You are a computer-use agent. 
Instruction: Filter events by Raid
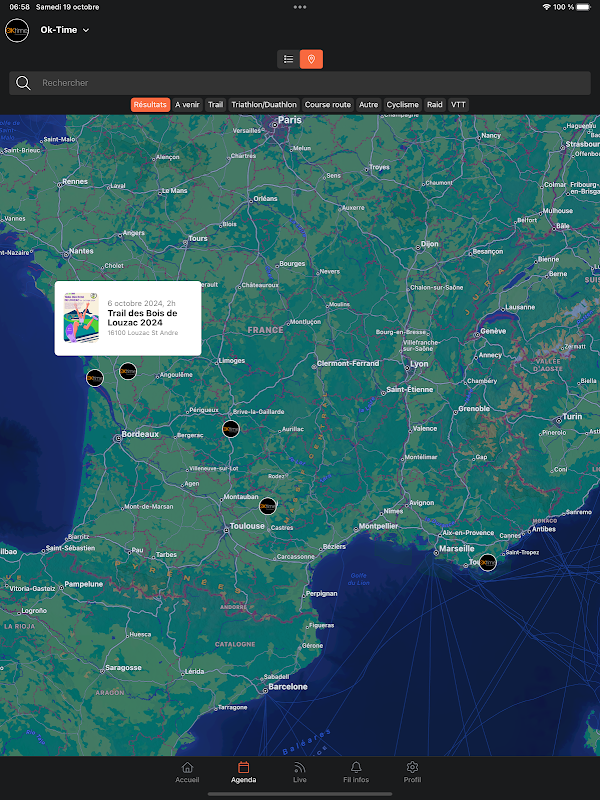435,105
